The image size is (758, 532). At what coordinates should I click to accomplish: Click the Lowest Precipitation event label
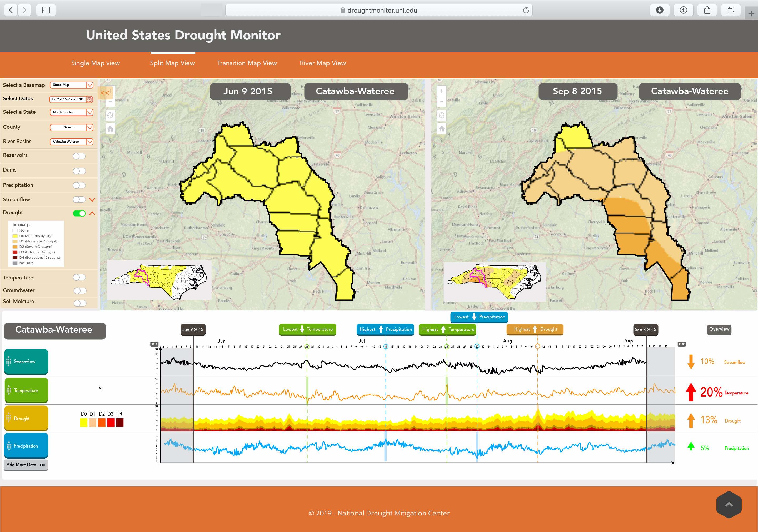click(x=479, y=317)
